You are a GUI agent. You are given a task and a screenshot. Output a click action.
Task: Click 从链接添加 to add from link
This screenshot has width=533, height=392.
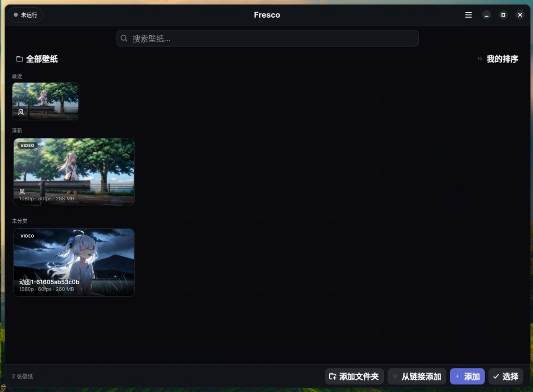pos(417,376)
